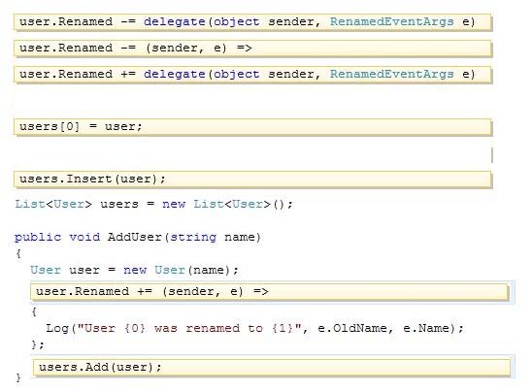Click the placed "users.Add(user);" answer box

tap(272, 367)
